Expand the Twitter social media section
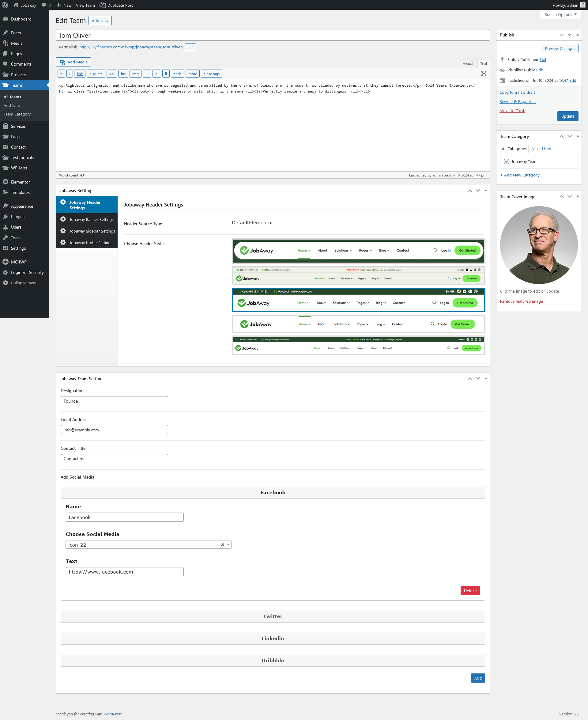The height and width of the screenshot is (720, 588). [272, 616]
